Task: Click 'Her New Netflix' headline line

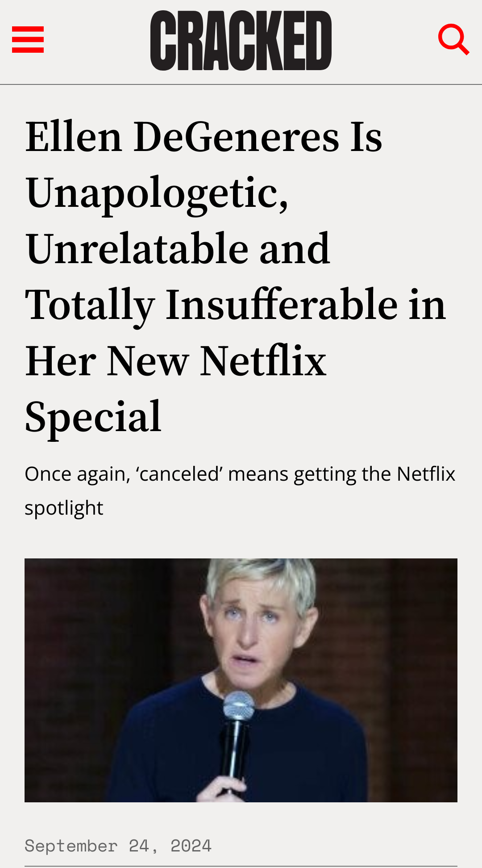Action: [x=176, y=361]
